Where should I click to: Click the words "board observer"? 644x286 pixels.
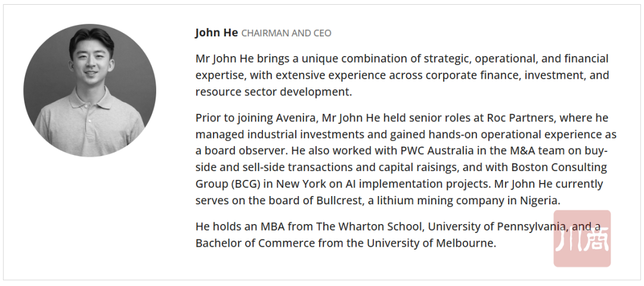241,151
